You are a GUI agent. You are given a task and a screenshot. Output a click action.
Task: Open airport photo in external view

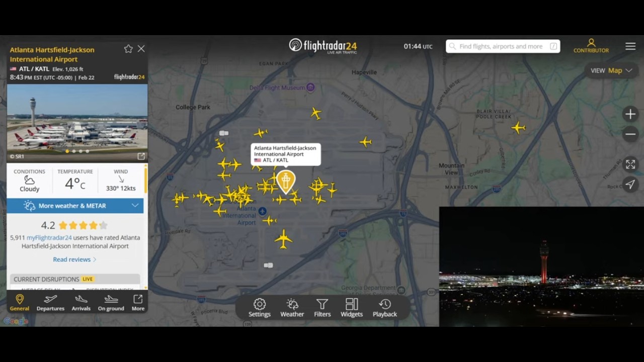tap(141, 156)
